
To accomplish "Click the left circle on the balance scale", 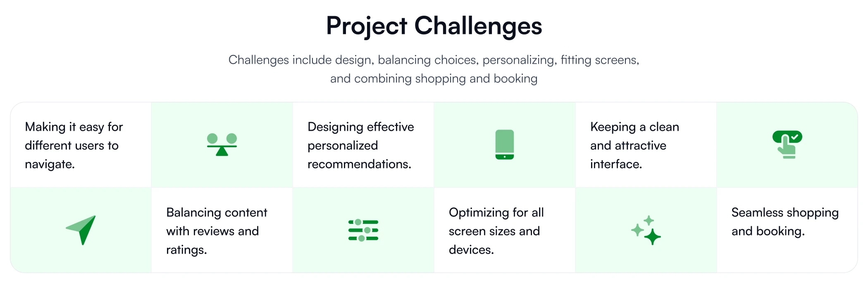I will pos(212,138).
